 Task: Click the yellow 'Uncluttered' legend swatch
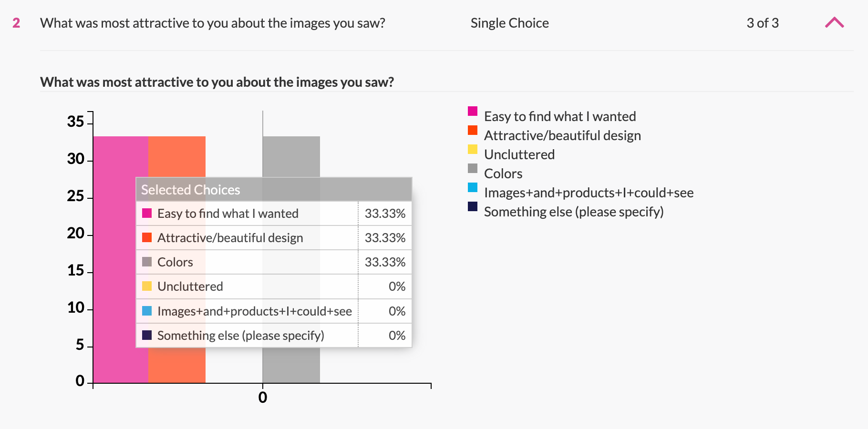tap(473, 149)
